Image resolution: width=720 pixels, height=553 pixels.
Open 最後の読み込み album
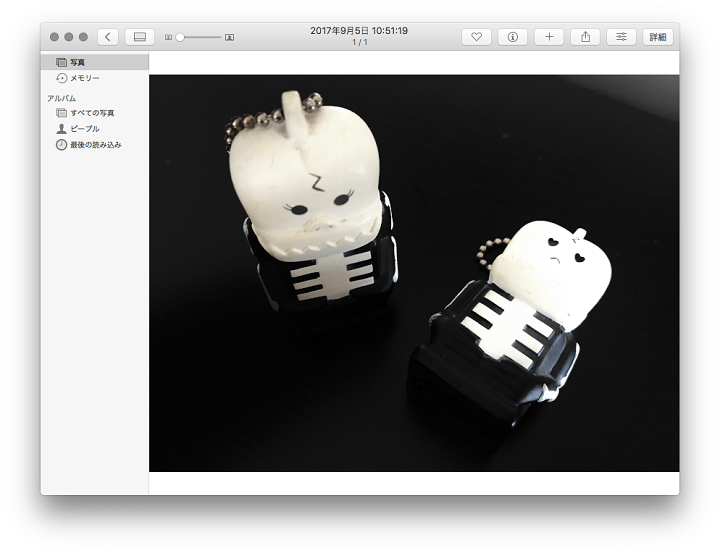coord(95,145)
